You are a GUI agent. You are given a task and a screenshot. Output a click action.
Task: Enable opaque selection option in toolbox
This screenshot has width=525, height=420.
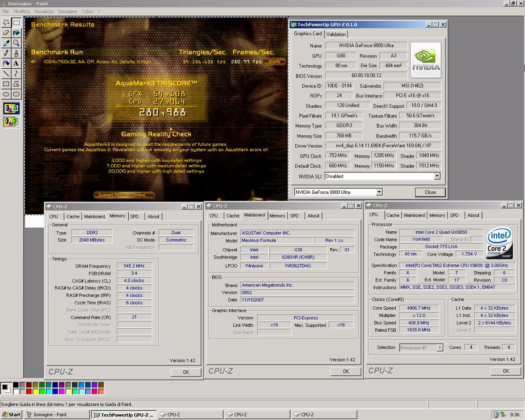(x=11, y=109)
